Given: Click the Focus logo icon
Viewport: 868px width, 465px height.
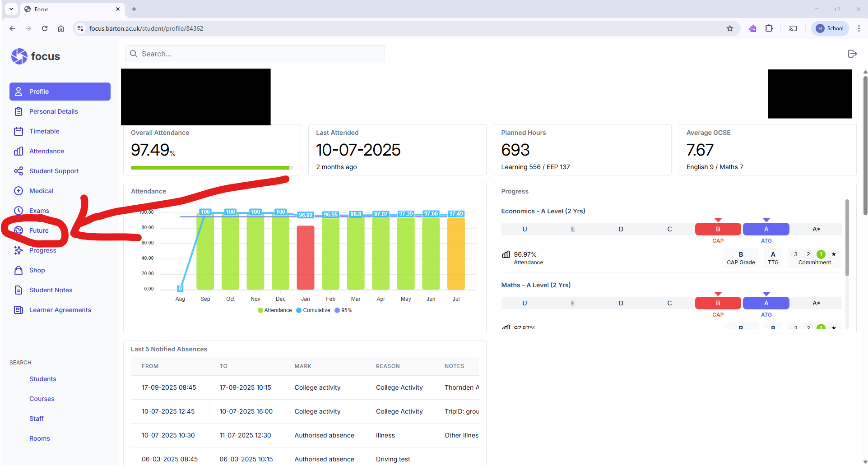Looking at the screenshot, I should [19, 56].
